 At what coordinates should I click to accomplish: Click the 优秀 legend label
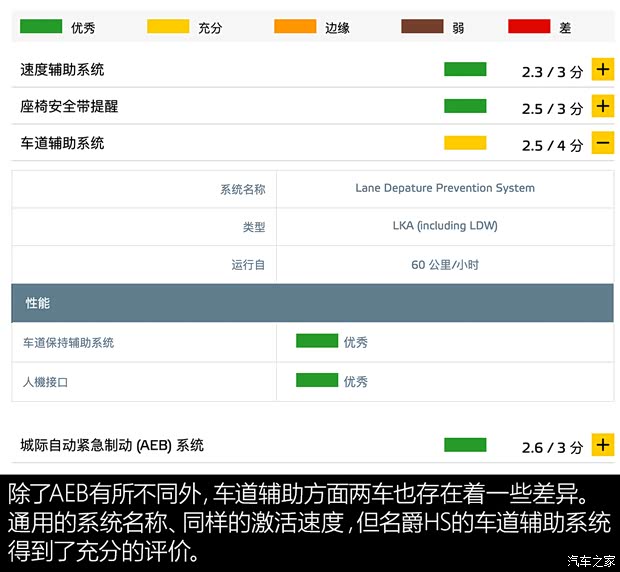coord(83,28)
